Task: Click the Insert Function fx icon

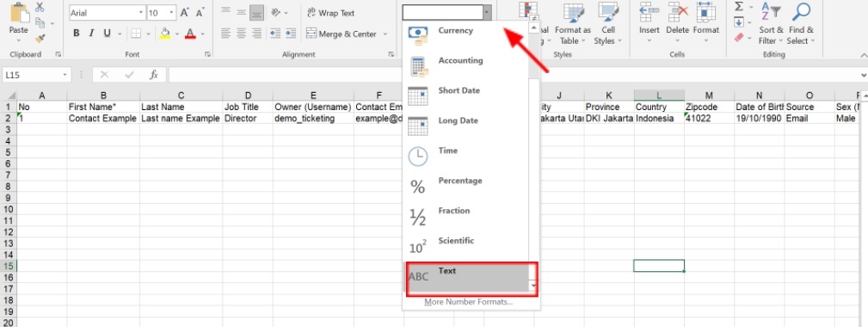Action: tap(154, 75)
